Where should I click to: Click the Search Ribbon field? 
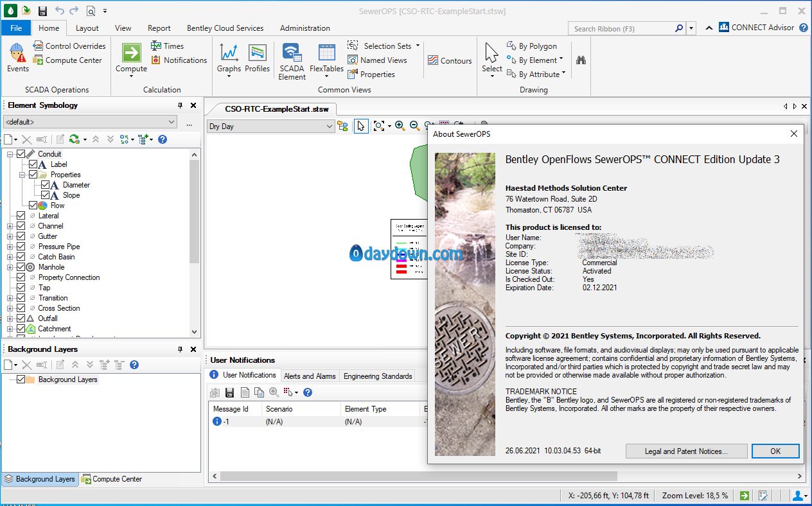(621, 28)
